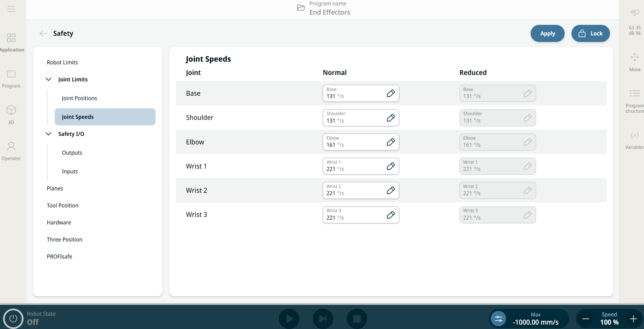Increase speed with the plus button
Viewport: 644px width, 329px height.
(633, 319)
